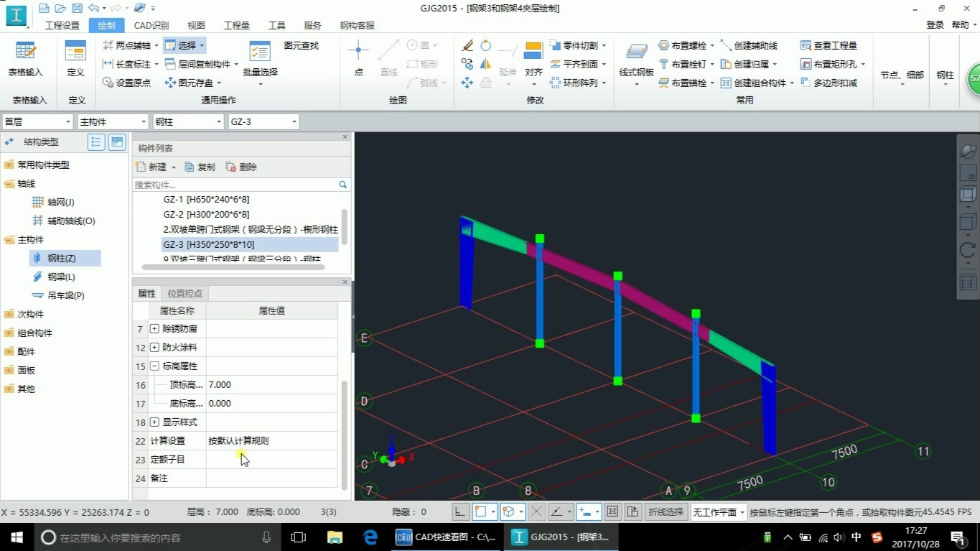Toggle card view icon in 结构类型 panel

click(x=117, y=142)
